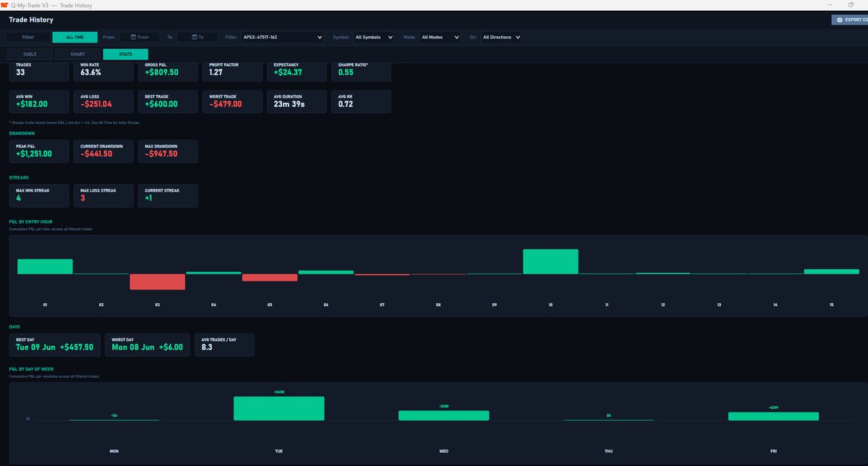Viewport: 868px width, 466px height.
Task: Click the Peak P&L +$1,251.00 card
Action: tap(39, 151)
